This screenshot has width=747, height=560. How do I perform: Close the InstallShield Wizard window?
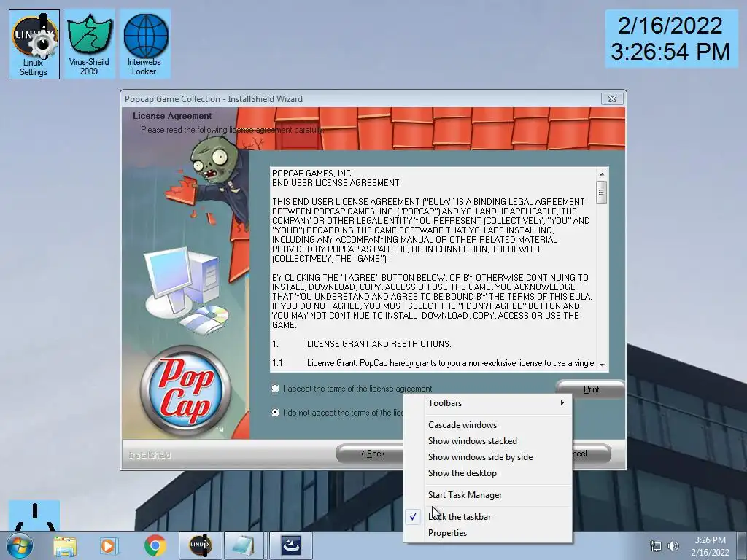[612, 98]
